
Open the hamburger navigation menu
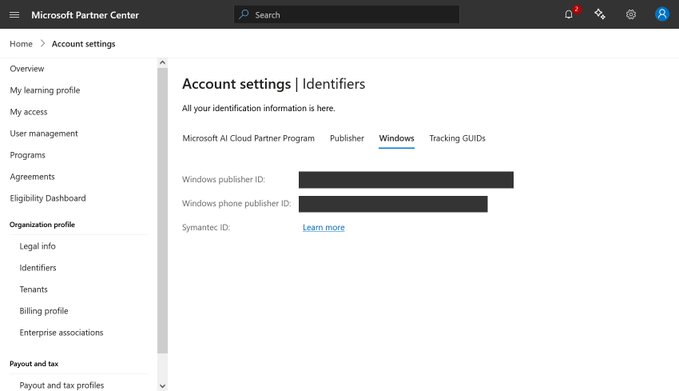pos(14,15)
